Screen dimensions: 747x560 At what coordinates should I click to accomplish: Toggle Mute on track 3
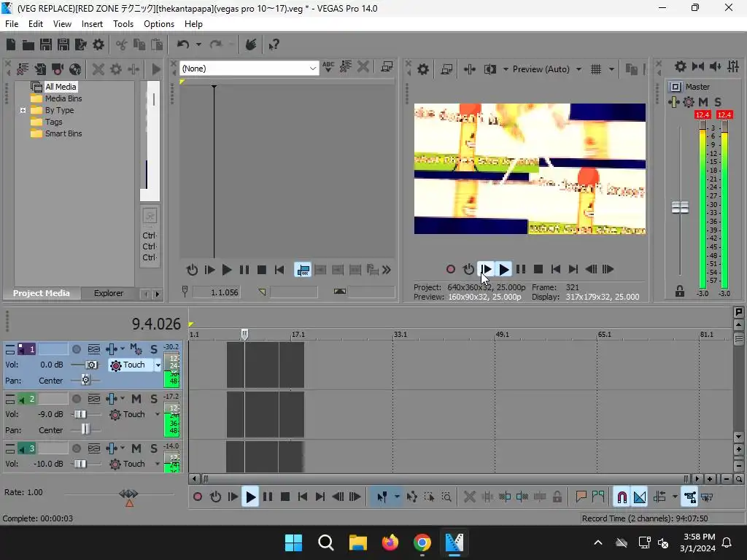(x=136, y=448)
